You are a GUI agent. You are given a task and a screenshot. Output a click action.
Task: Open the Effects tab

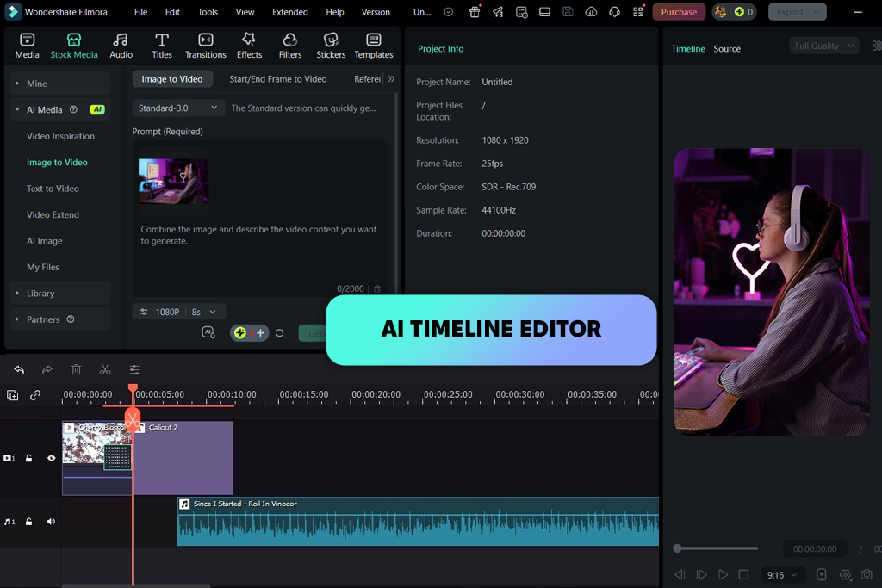click(x=249, y=46)
